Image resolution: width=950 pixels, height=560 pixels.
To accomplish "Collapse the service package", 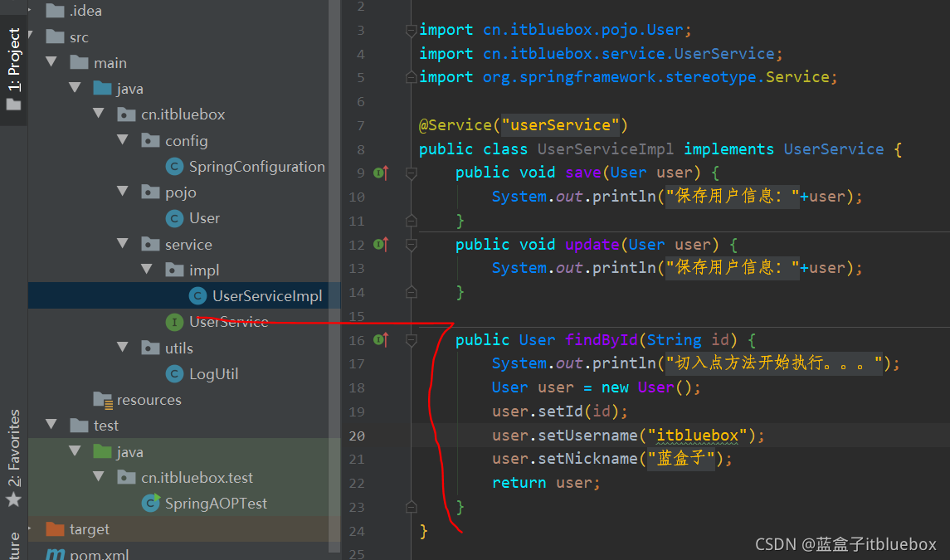I will pos(123,244).
